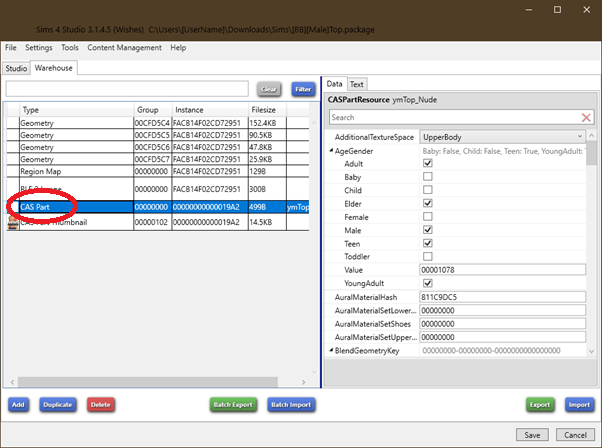The width and height of the screenshot is (602, 448).
Task: Switch to the Studio tab
Action: pos(16,68)
